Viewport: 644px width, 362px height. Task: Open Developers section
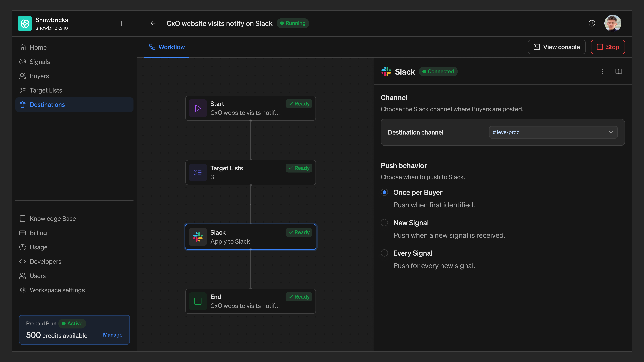74,262
